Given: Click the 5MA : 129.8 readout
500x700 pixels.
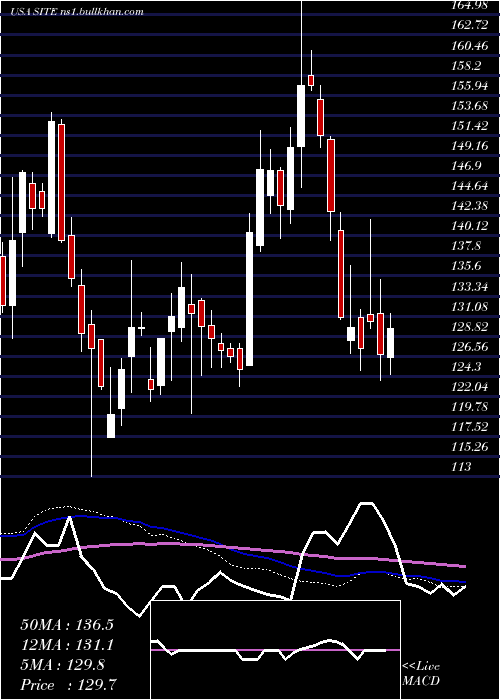Looking at the screenshot, I should (62, 665).
